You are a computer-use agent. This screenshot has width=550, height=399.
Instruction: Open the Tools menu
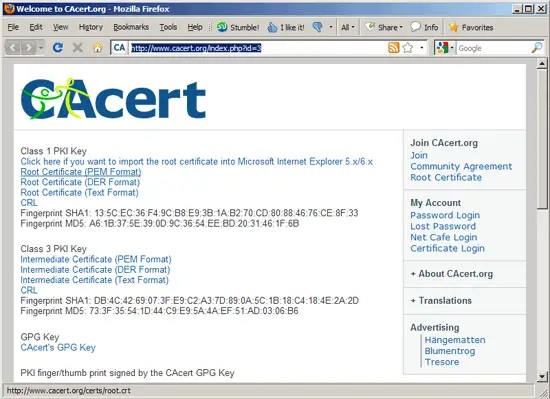click(x=168, y=27)
